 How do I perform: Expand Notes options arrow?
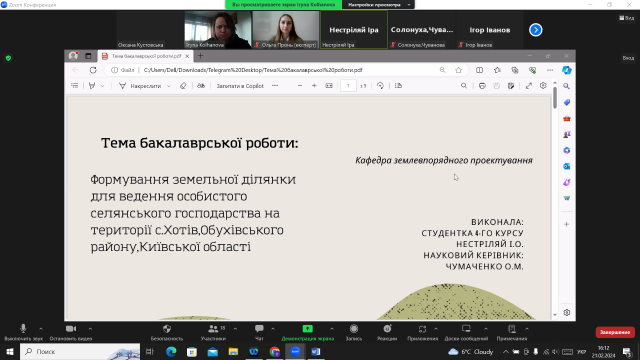[527, 329]
